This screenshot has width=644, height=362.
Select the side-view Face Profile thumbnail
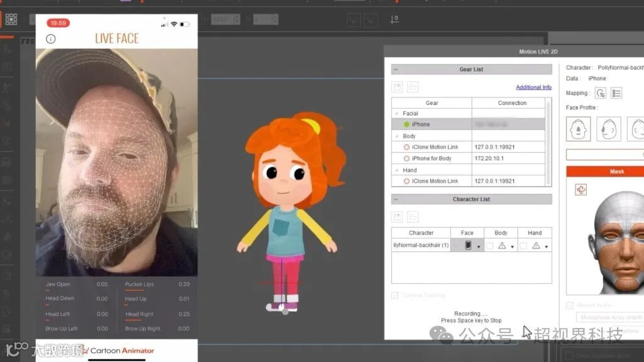(608, 129)
